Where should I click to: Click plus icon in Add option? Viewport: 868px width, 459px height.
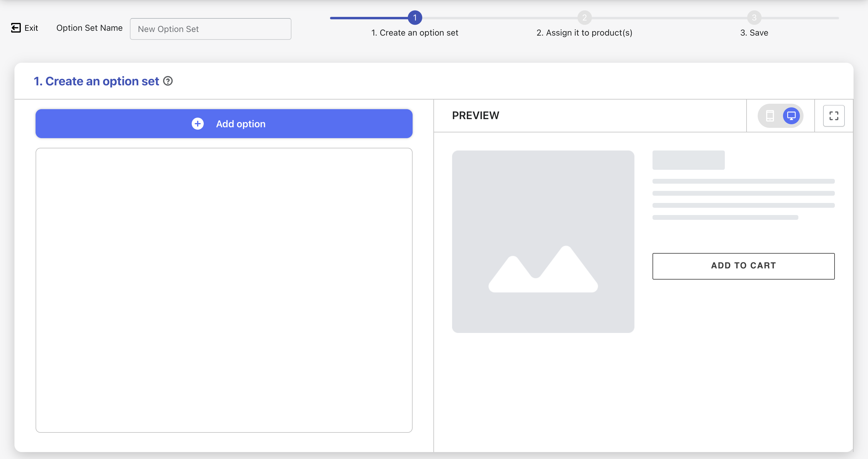coord(197,124)
